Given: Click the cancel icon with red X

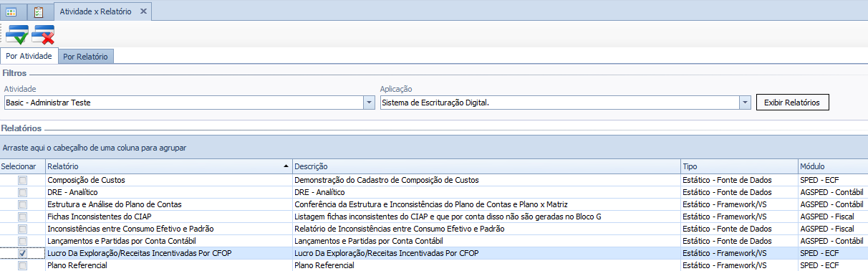Looking at the screenshot, I should coord(42,34).
